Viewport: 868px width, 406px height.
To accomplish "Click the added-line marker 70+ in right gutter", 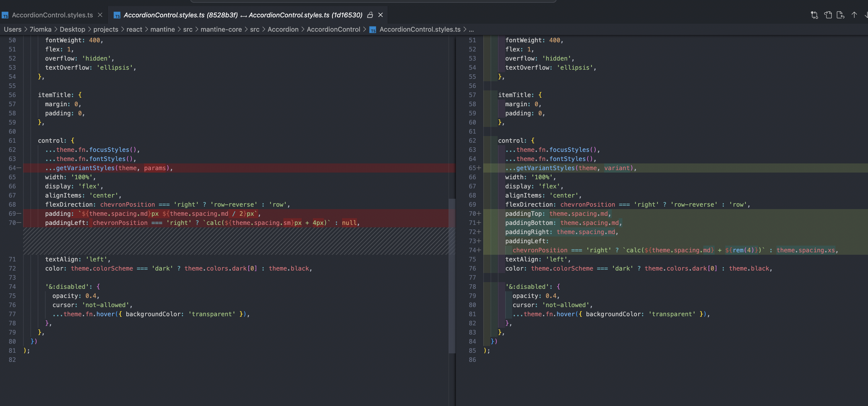I will pyautogui.click(x=475, y=214).
